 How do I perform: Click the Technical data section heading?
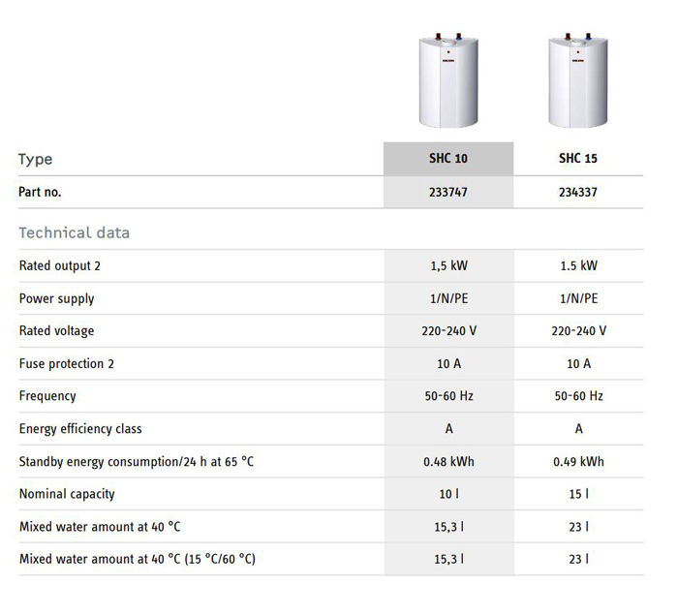[x=74, y=232]
